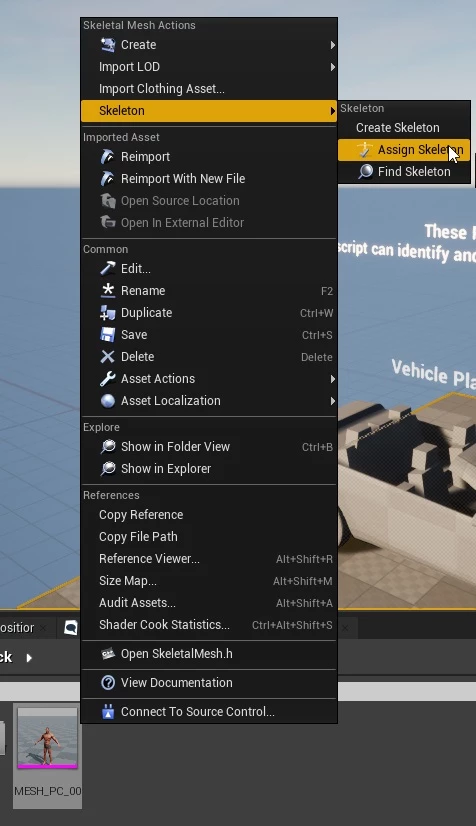Click the MESH_PC_00 asset name label
This screenshot has height=826, width=476.
click(x=48, y=791)
